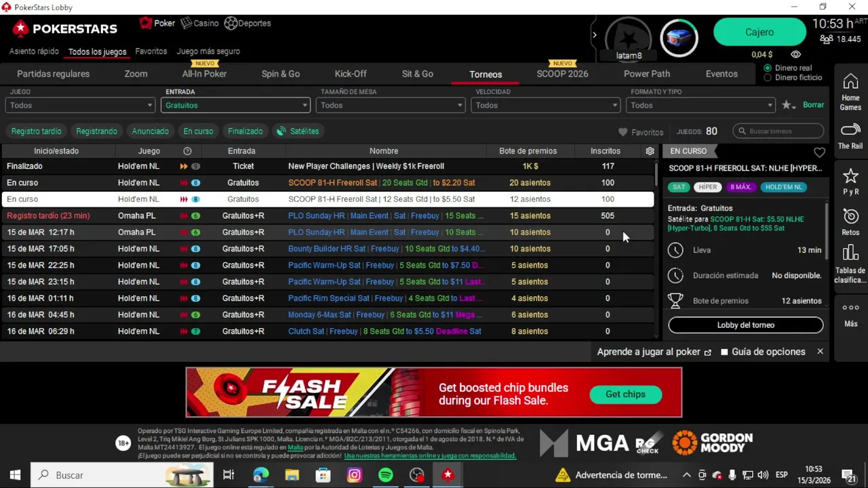Click the 18+ age restriction icon
The width and height of the screenshot is (868, 488).
[123, 443]
